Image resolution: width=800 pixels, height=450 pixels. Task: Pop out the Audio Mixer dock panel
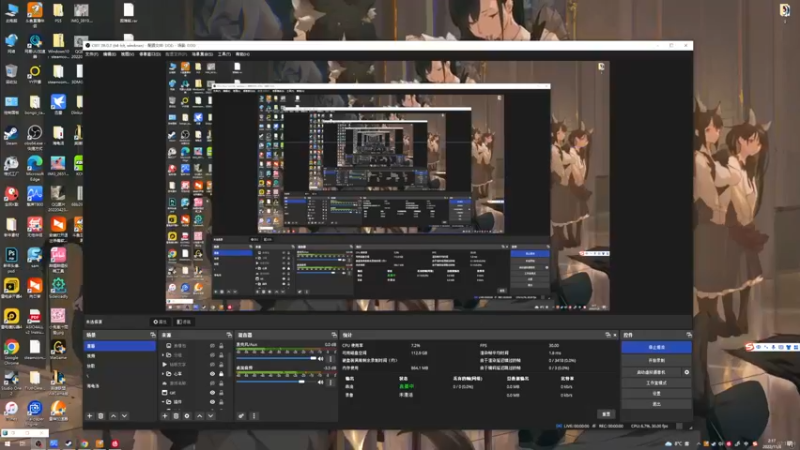tap(334, 335)
